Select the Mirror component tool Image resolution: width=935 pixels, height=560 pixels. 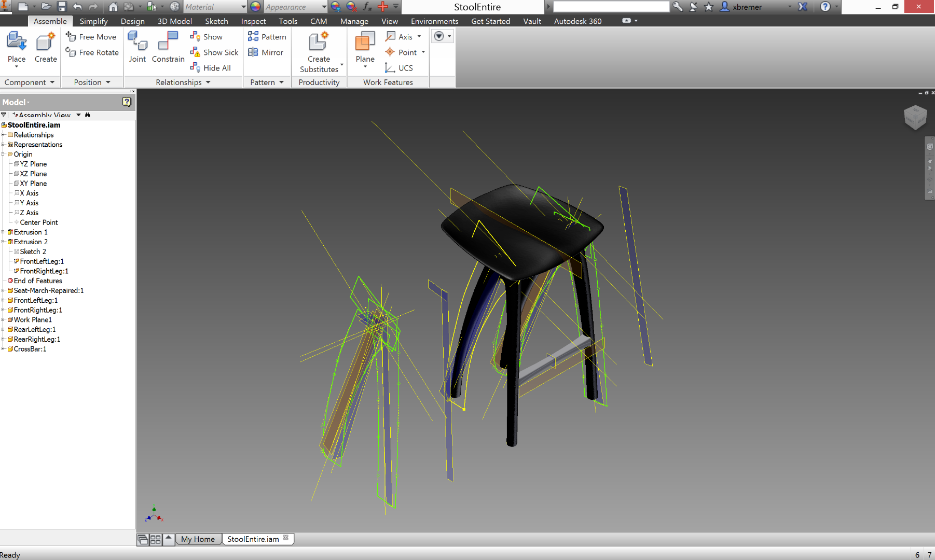pos(266,52)
